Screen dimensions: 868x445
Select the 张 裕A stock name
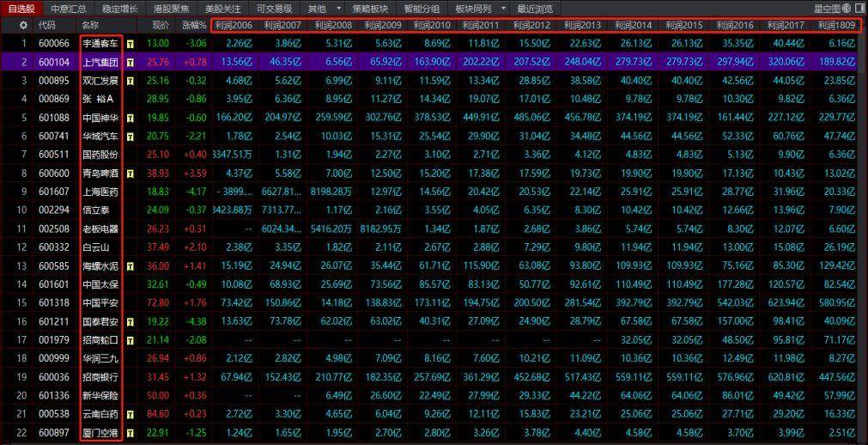pyautogui.click(x=97, y=99)
